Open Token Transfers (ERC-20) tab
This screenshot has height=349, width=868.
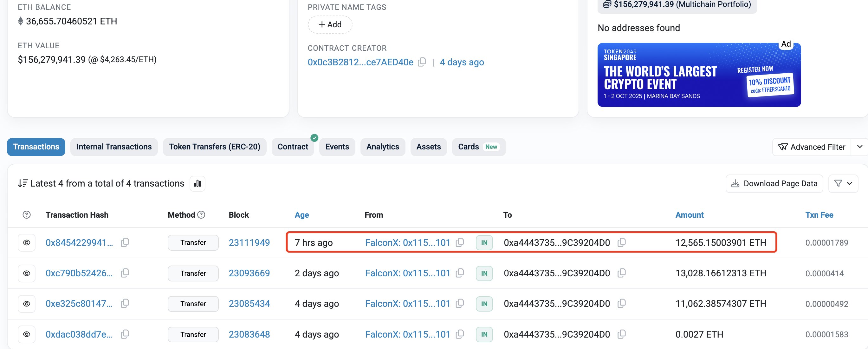(x=214, y=147)
